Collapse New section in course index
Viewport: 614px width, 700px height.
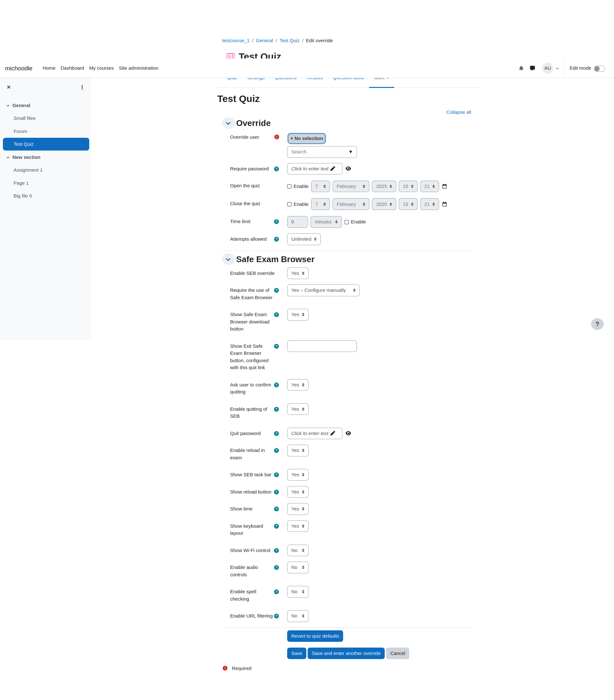[x=8, y=158]
